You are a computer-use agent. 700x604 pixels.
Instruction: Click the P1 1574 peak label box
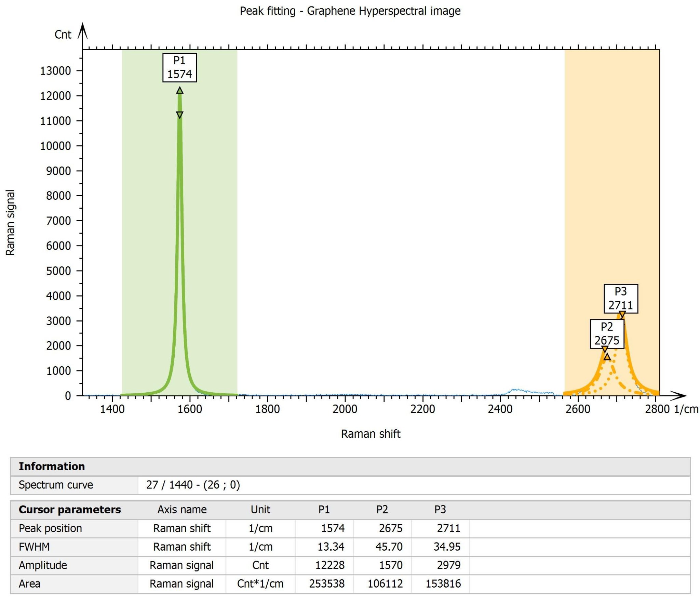point(179,67)
